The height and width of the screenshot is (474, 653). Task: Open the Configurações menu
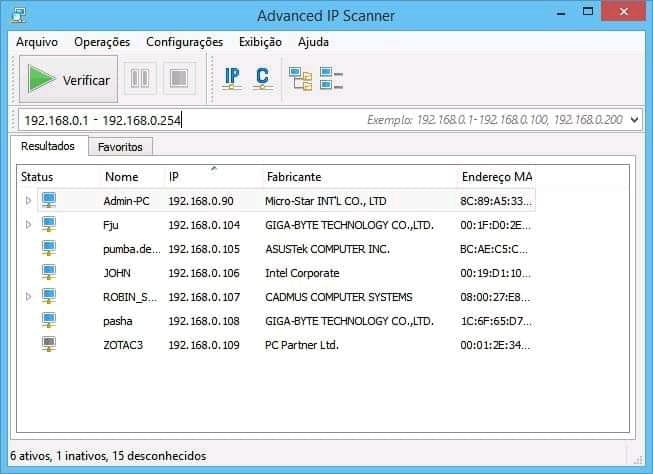[184, 42]
